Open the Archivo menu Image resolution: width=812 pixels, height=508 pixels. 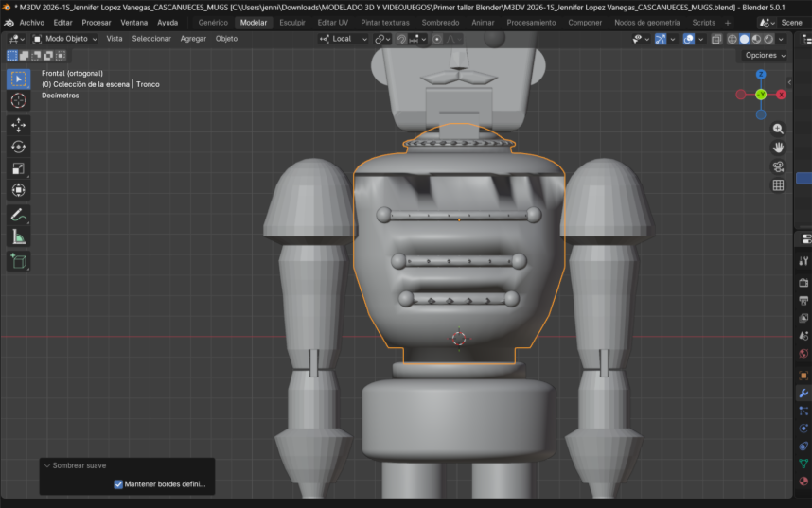pos(31,22)
